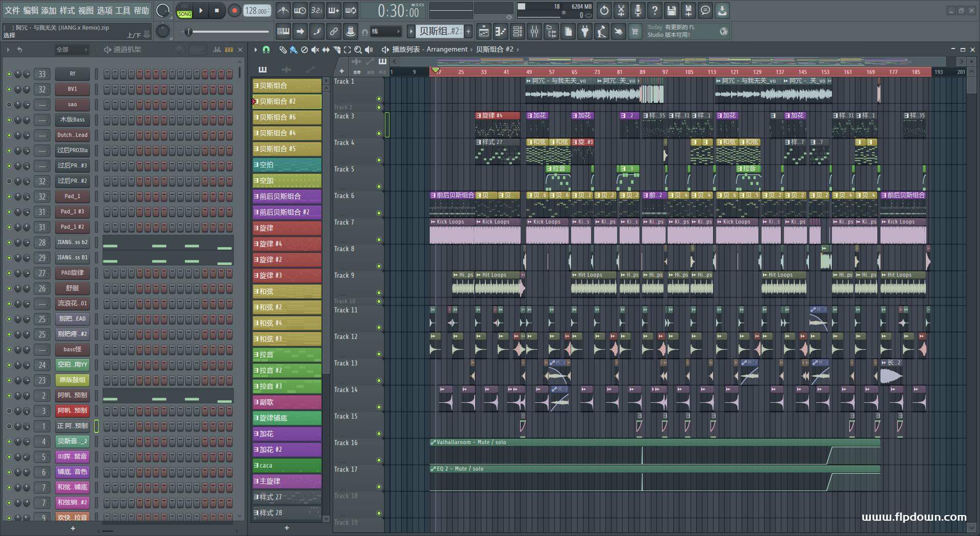The image size is (980, 536).
Task: Open the 文件 menu
Action: click(12, 11)
